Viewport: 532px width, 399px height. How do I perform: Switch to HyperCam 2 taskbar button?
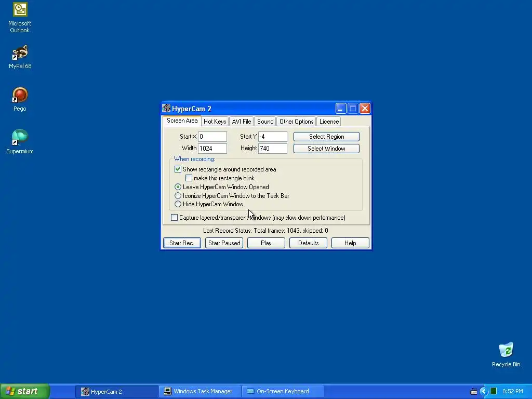point(116,392)
